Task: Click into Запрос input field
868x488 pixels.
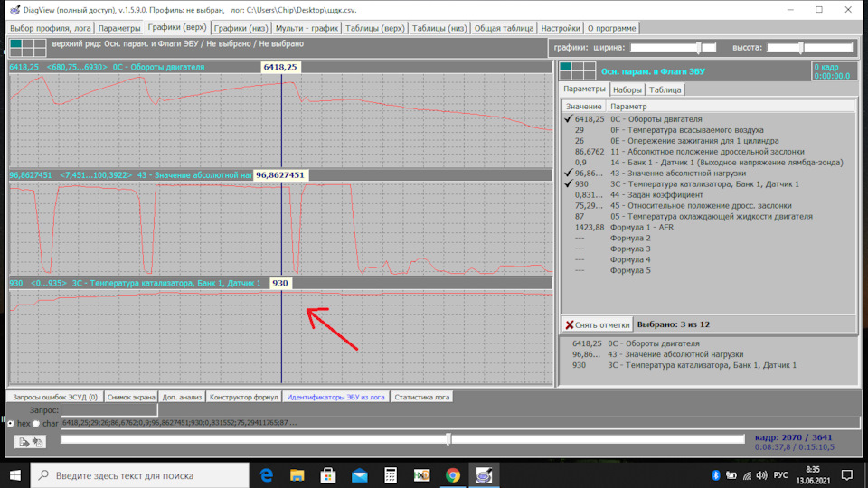Action: pos(109,410)
